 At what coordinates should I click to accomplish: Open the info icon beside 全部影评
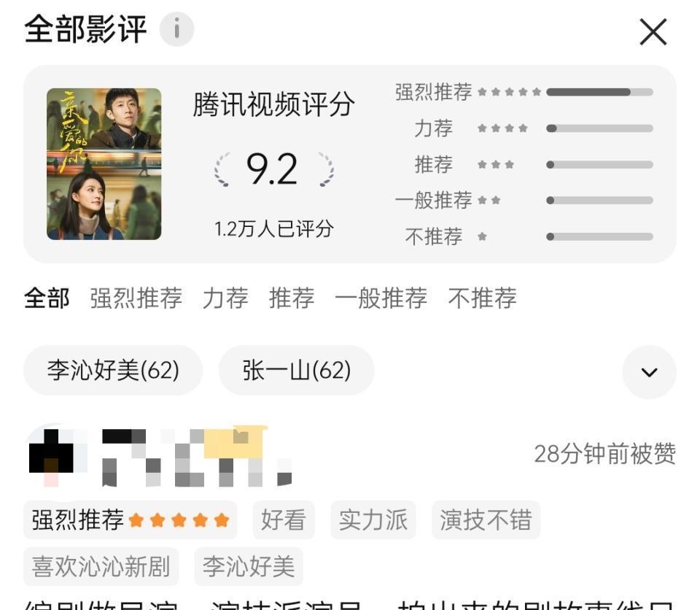click(x=176, y=29)
